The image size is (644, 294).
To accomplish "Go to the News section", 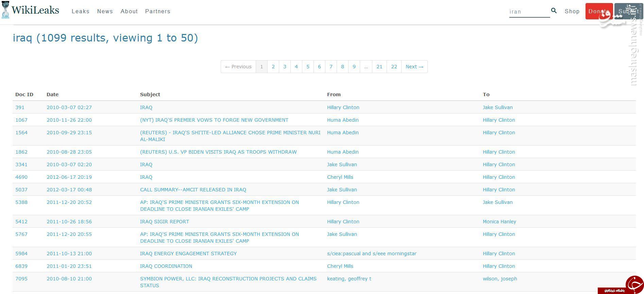I will (x=105, y=11).
